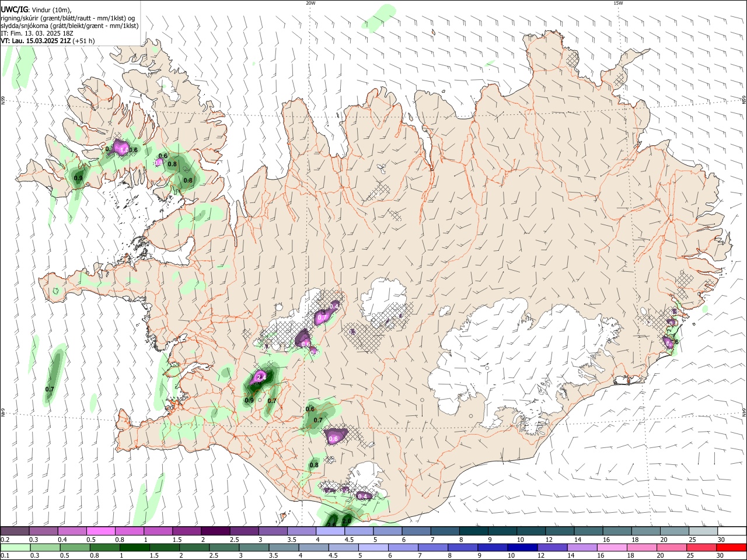The image size is (747, 560).
Task: Pick the blue-grey 4 swatch, lower legend row
Action: tap(313, 547)
